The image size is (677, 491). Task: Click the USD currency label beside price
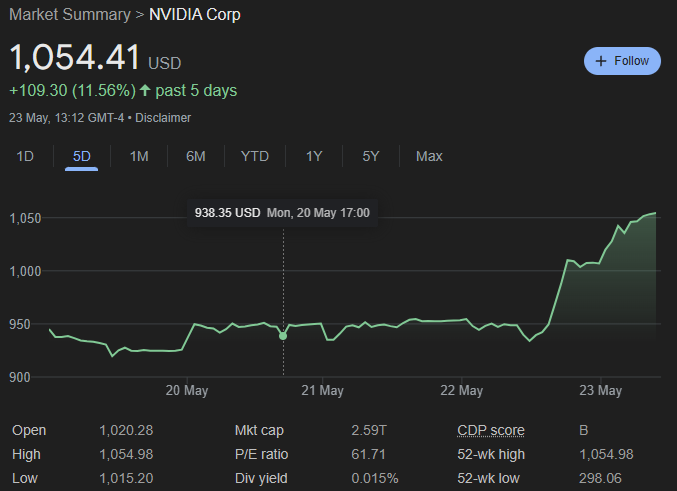pos(165,63)
